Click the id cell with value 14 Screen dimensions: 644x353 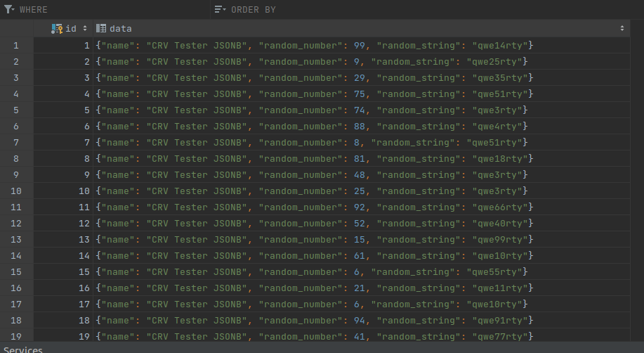[x=63, y=256]
